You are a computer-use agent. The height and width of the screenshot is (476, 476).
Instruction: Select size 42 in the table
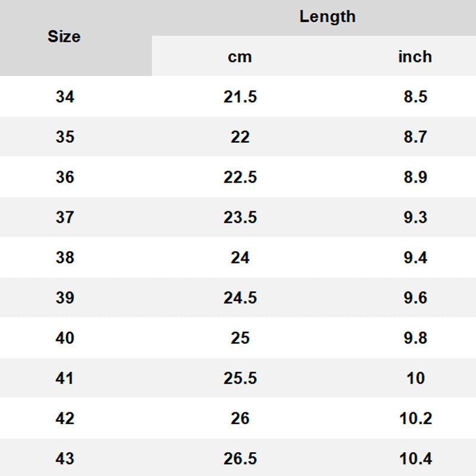point(65,418)
